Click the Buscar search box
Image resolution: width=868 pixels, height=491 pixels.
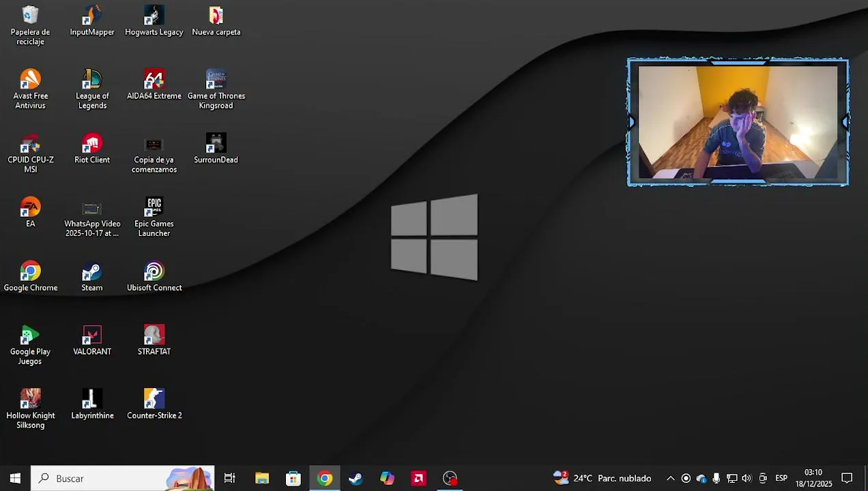click(x=123, y=478)
